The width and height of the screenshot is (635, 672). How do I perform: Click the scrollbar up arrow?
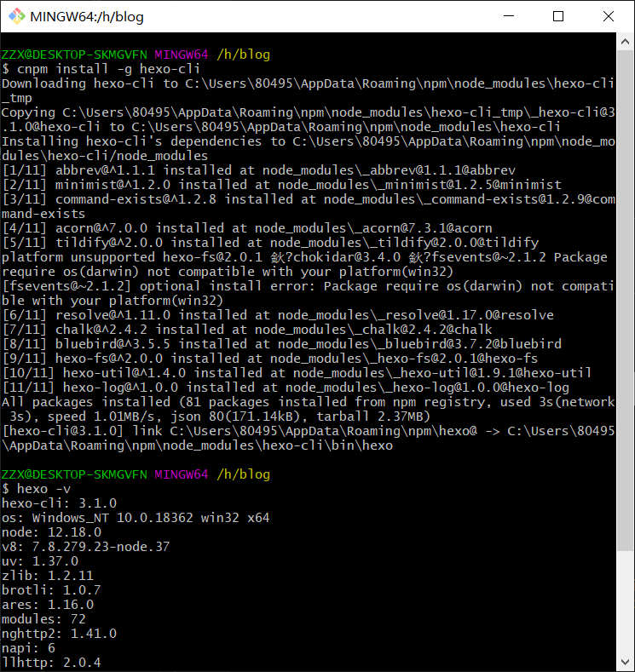coord(625,42)
